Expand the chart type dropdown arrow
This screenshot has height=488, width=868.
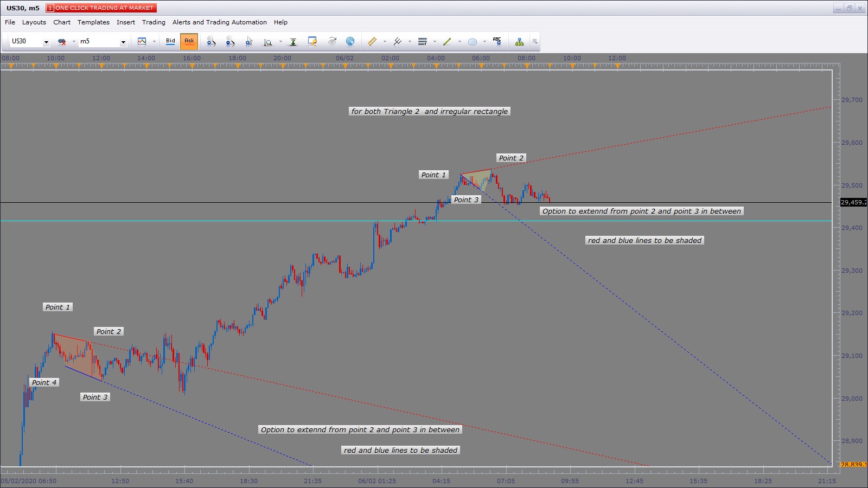(154, 42)
